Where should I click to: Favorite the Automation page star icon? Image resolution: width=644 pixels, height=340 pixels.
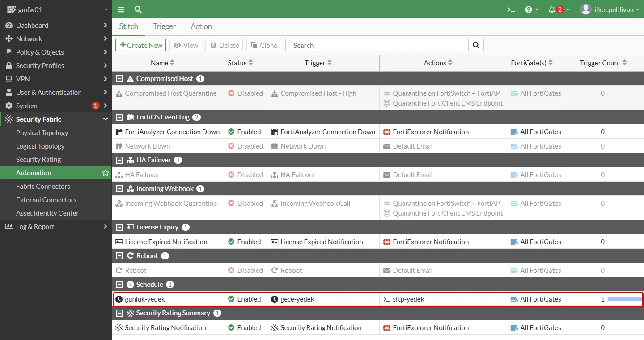(106, 173)
